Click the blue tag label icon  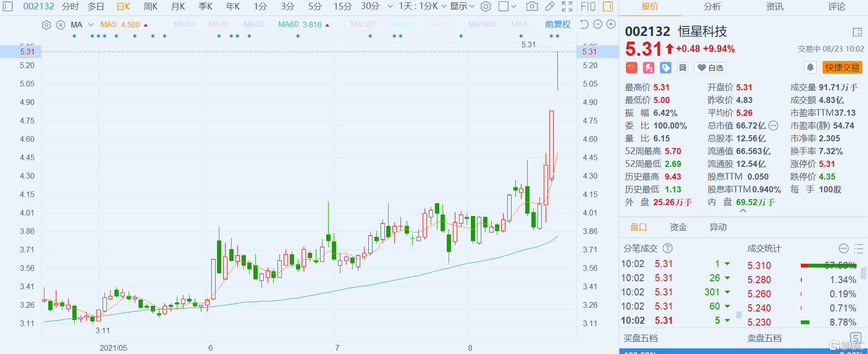(666, 68)
